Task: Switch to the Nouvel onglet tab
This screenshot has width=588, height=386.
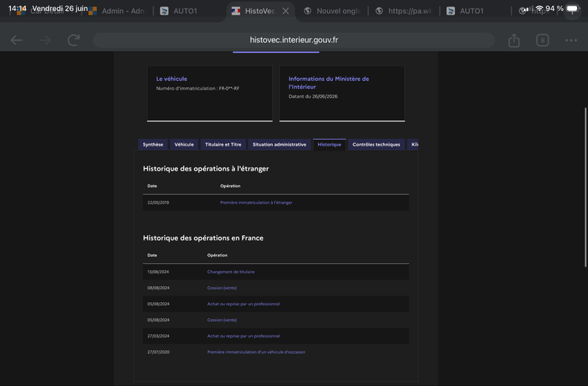Action: [x=333, y=11]
